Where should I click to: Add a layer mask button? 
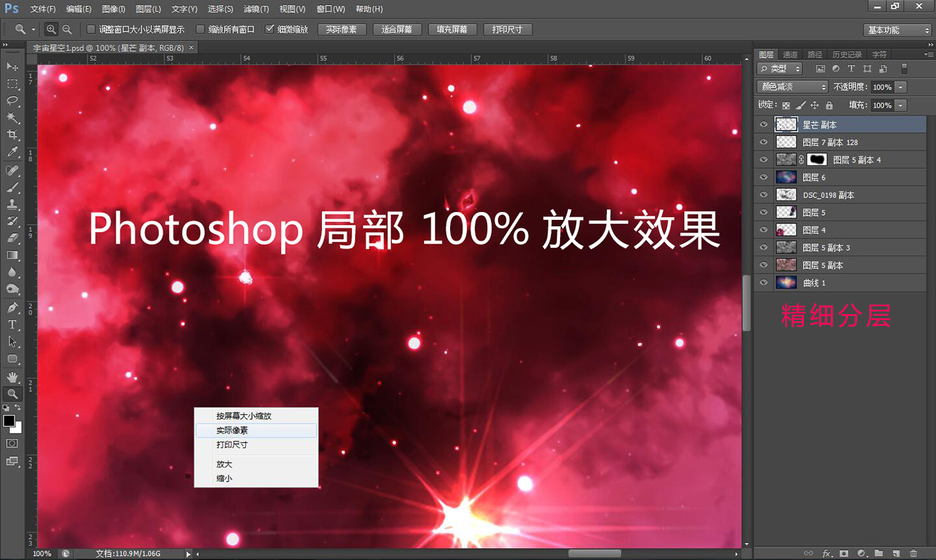pos(844,554)
